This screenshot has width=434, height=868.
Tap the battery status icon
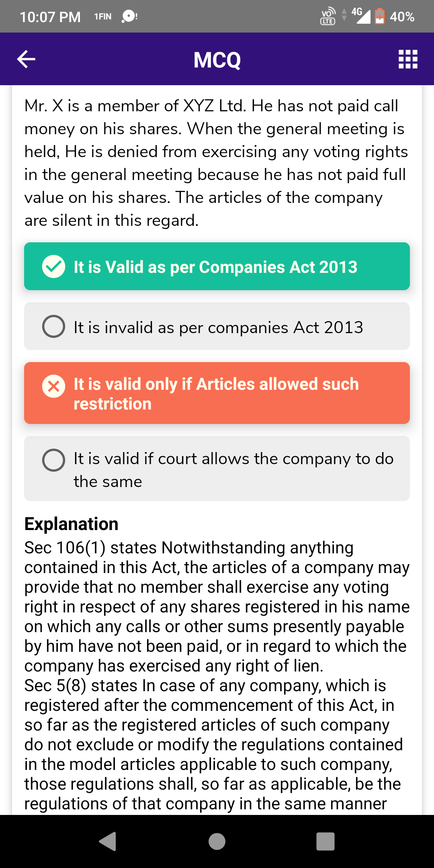379,16
